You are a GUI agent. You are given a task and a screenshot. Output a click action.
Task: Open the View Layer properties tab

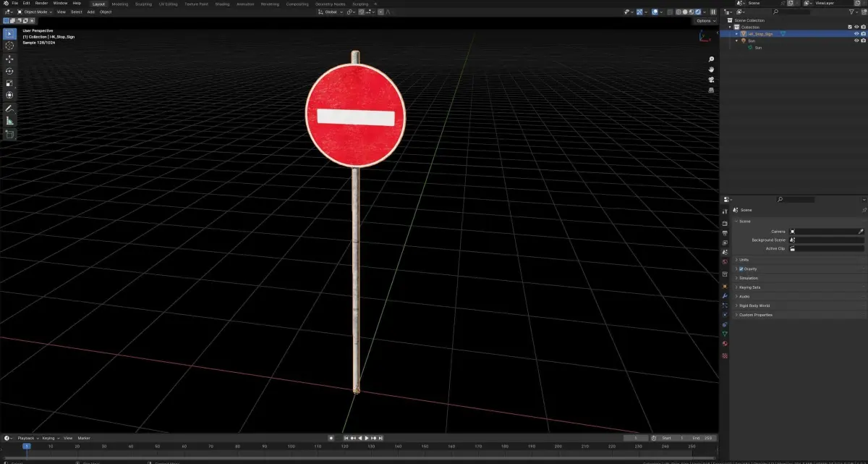point(725,242)
